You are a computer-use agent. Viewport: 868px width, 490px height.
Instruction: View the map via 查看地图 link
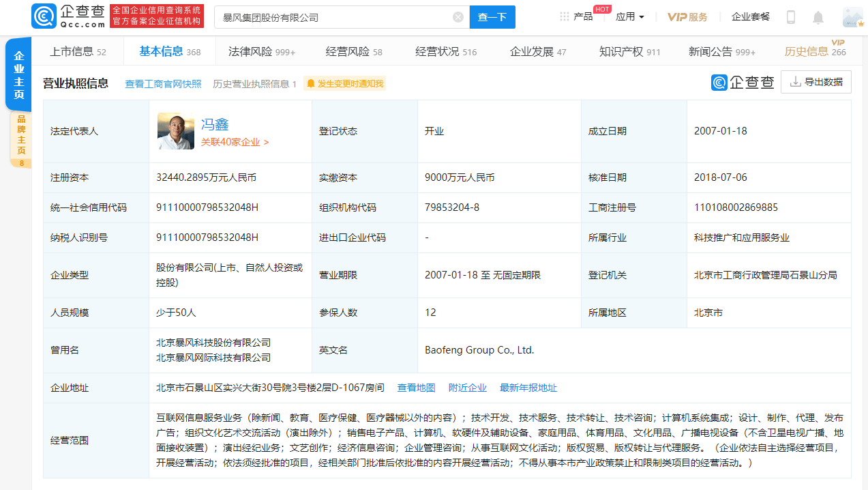click(x=416, y=388)
